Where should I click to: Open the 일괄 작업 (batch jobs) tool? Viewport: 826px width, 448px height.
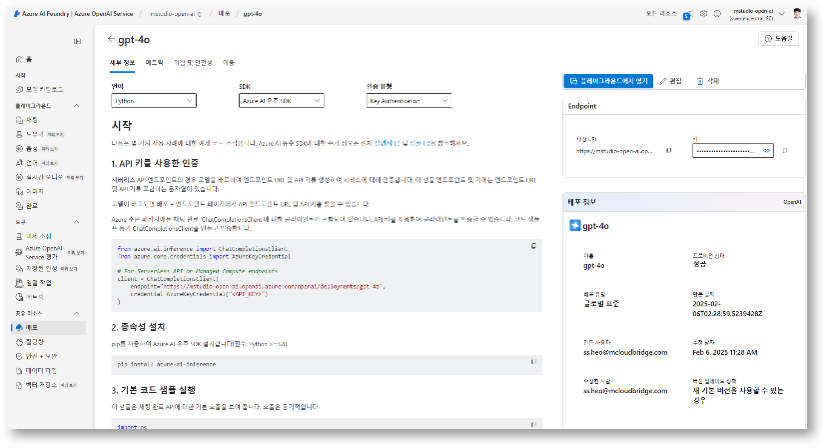(x=33, y=283)
